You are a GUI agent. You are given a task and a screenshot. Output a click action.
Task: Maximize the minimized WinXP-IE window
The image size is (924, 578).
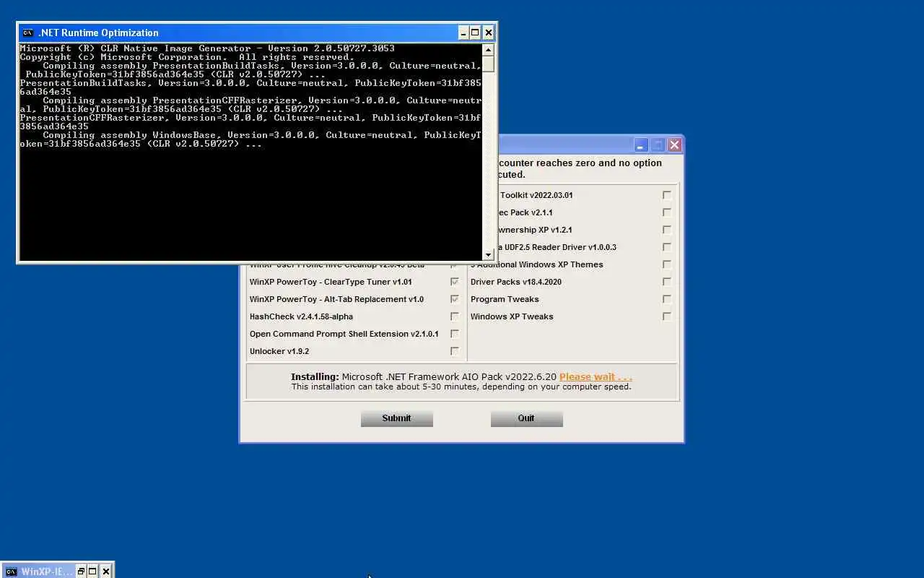point(93,571)
